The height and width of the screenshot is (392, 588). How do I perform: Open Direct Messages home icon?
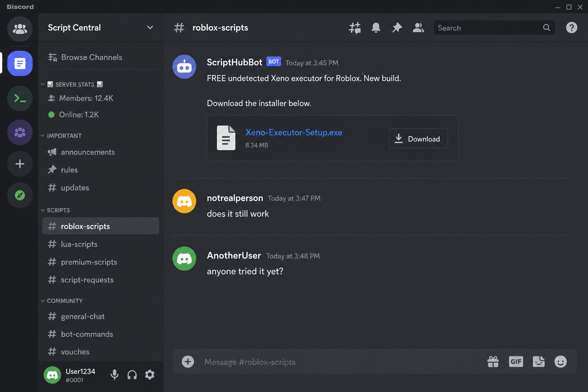20,29
